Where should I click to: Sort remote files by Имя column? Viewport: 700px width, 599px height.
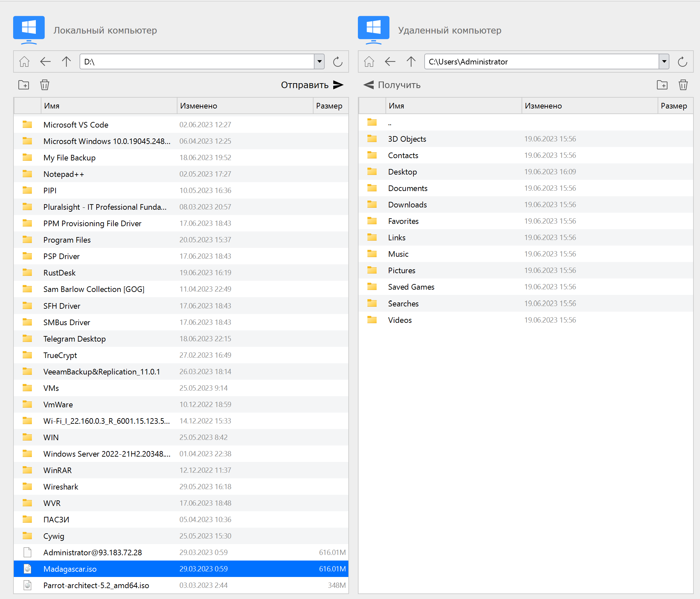tap(454, 106)
